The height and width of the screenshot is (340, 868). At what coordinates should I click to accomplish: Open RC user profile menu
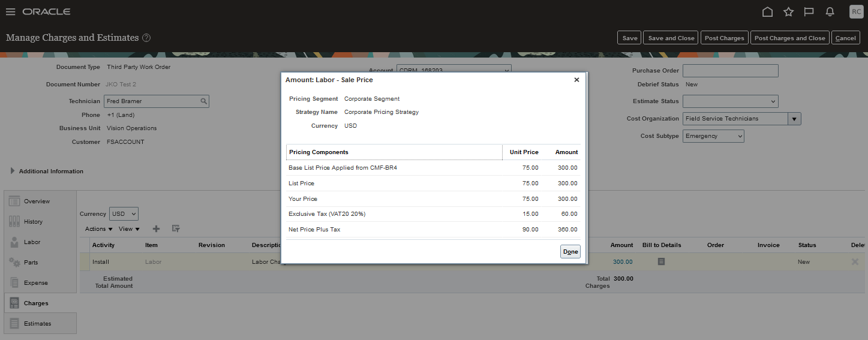pyautogui.click(x=856, y=12)
